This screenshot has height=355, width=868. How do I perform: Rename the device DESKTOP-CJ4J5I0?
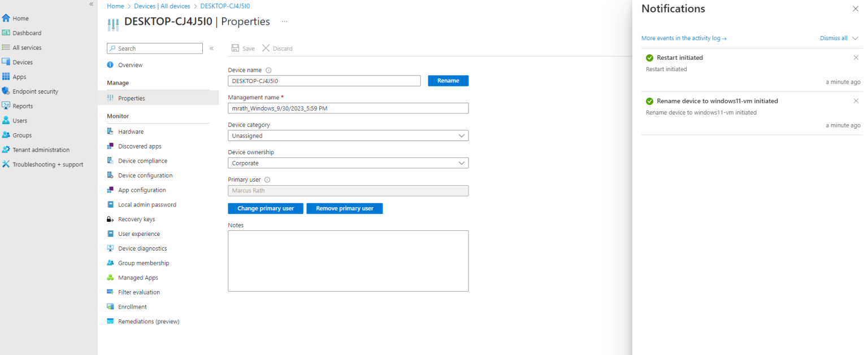click(448, 81)
